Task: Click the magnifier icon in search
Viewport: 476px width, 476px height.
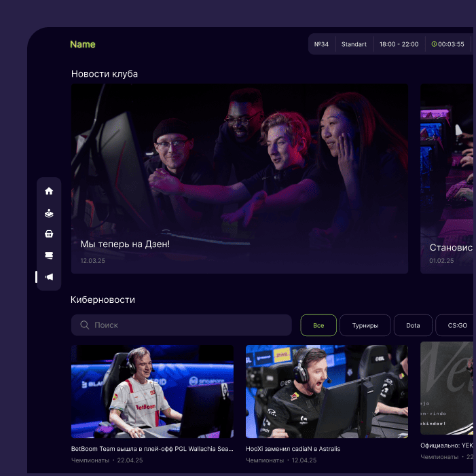Action: point(85,325)
